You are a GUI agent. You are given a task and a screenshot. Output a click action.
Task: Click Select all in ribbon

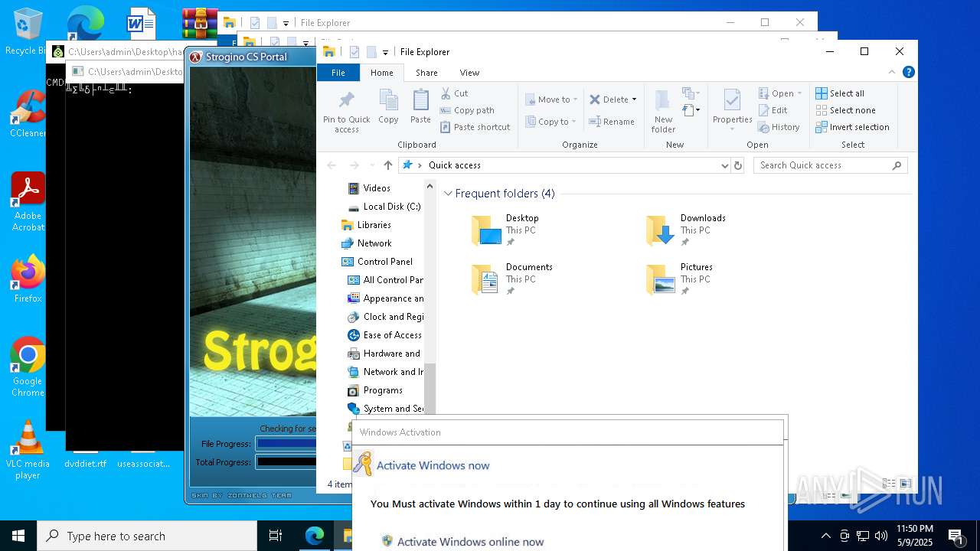pyautogui.click(x=840, y=93)
